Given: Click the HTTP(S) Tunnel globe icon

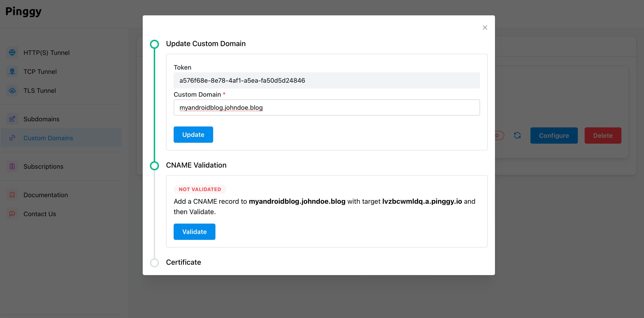Looking at the screenshot, I should pos(12,52).
